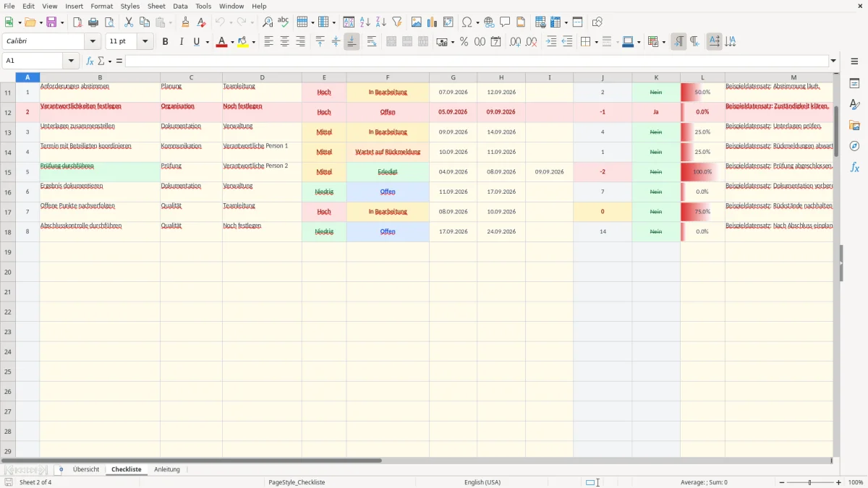Open Underline style dropdown arrow

pos(207,42)
